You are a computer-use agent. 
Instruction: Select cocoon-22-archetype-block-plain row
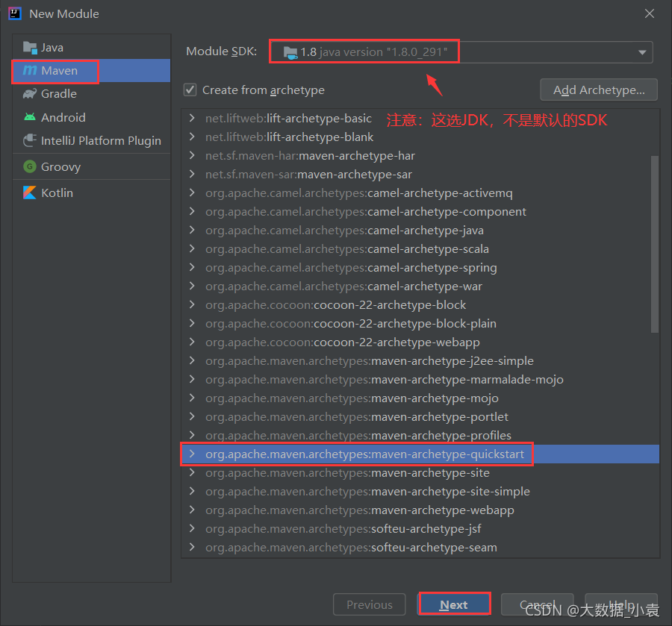tap(420, 323)
